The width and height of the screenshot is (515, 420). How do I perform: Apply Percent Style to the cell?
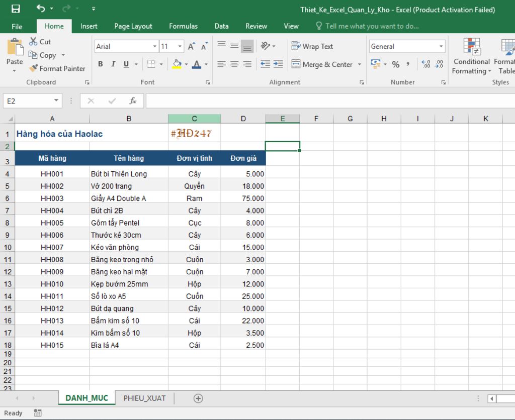[396, 64]
